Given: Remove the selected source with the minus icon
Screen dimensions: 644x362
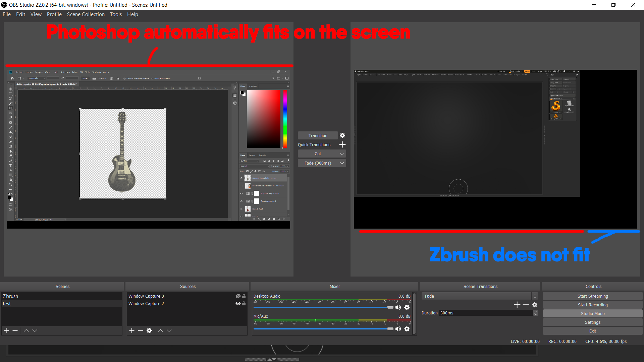Looking at the screenshot, I should 141,330.
